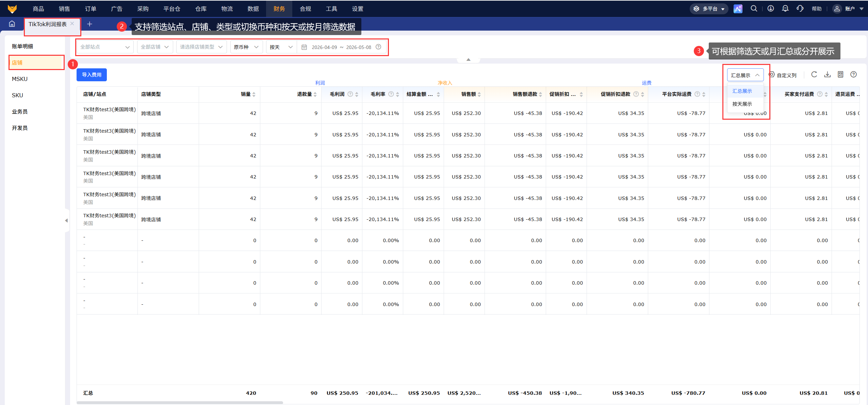Open the 订单 top menu
The height and width of the screenshot is (405, 868).
point(91,9)
